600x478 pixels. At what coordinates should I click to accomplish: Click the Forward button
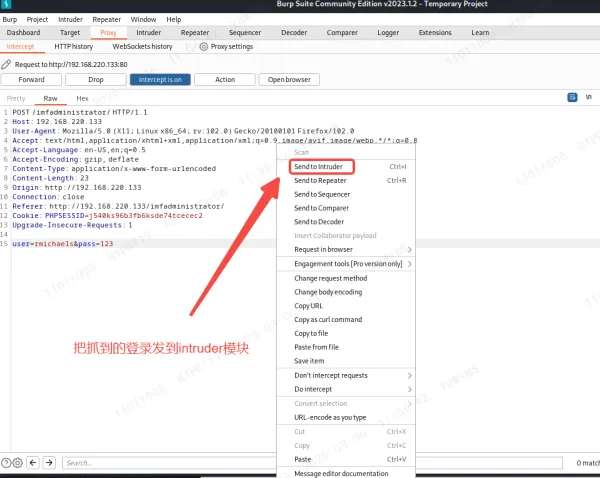(31, 80)
